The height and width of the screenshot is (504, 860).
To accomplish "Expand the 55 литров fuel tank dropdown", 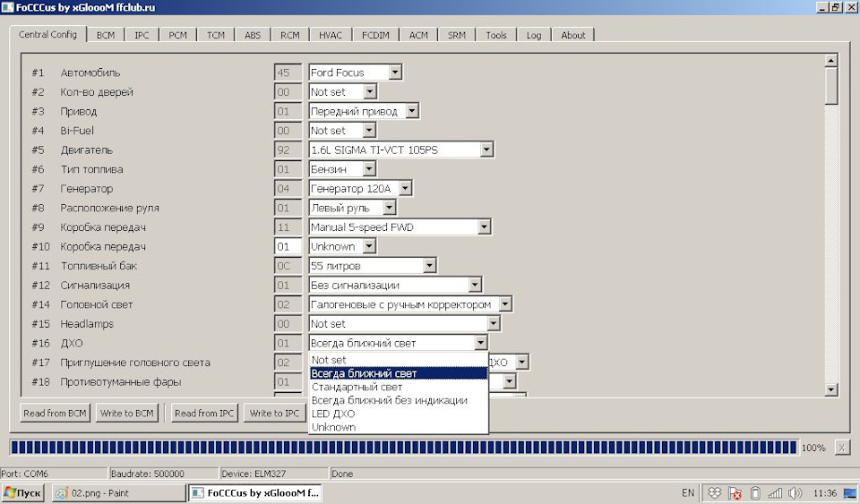I will (x=429, y=266).
